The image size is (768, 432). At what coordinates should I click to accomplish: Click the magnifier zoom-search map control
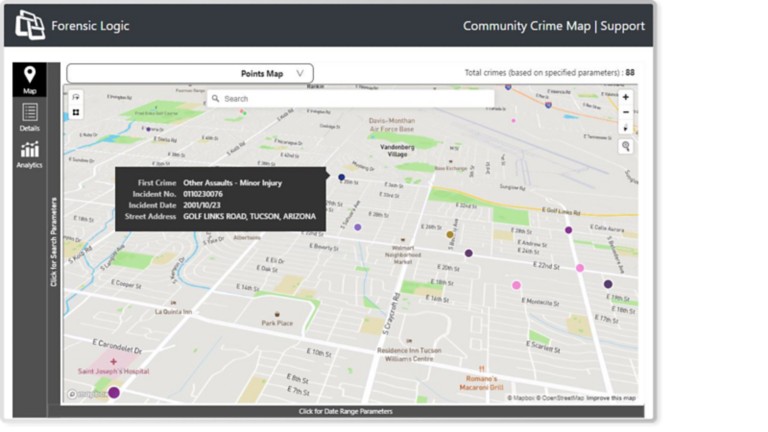click(625, 146)
